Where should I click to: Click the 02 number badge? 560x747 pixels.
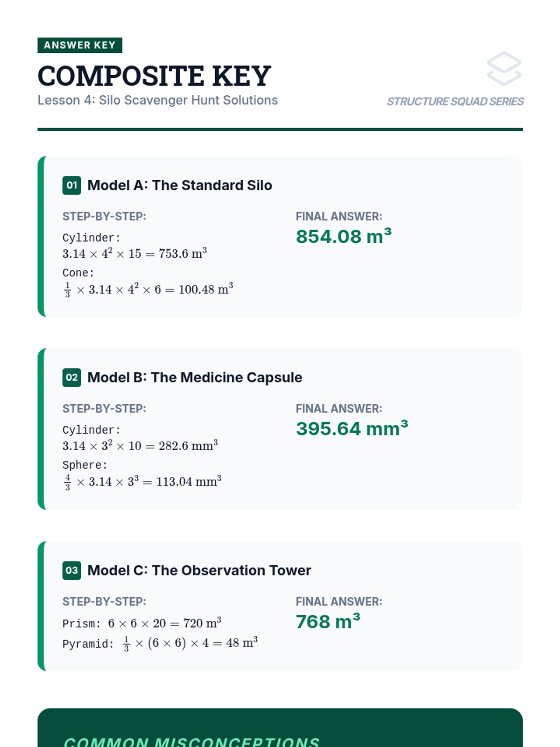[x=72, y=377]
